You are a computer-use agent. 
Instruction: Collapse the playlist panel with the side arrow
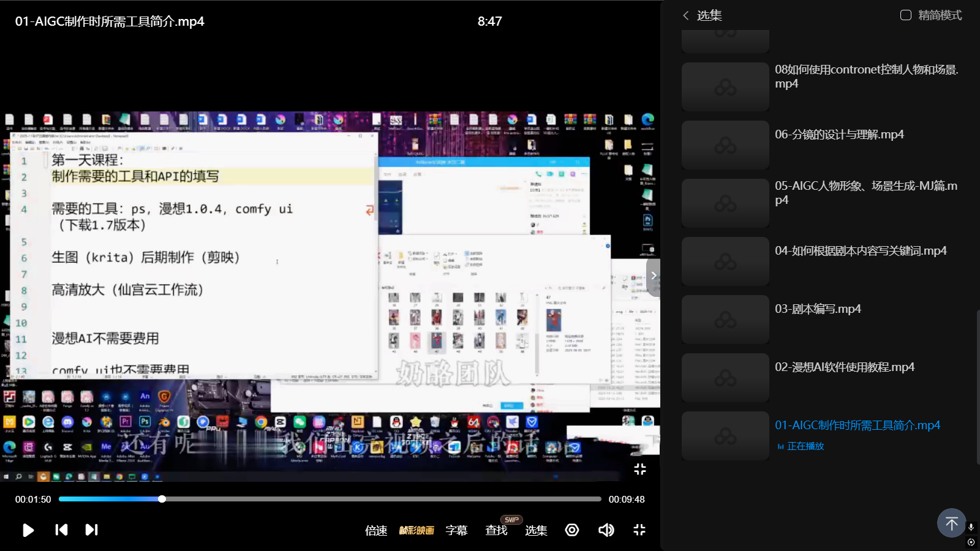tap(654, 276)
